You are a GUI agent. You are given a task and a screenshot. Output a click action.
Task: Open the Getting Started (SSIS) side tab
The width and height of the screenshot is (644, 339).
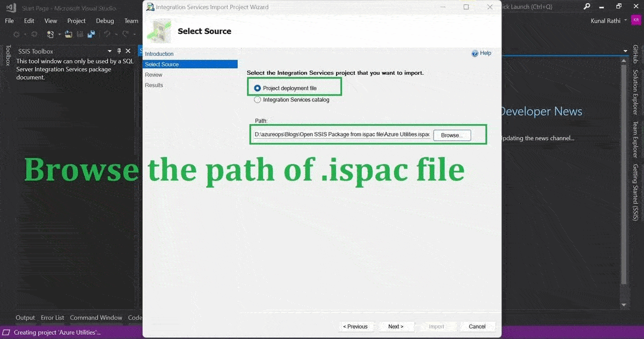[x=635, y=192]
